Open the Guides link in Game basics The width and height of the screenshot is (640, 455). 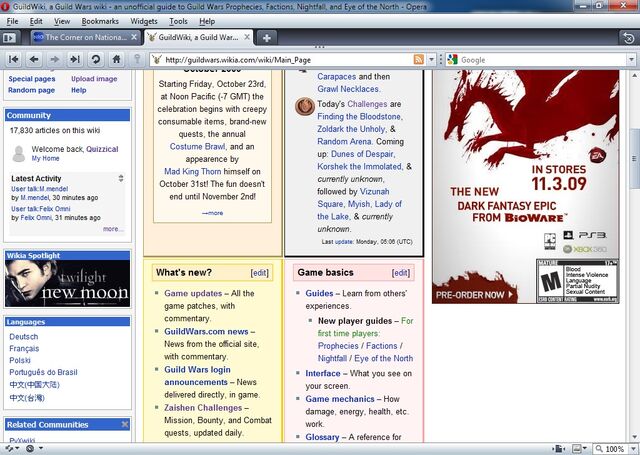tap(319, 293)
